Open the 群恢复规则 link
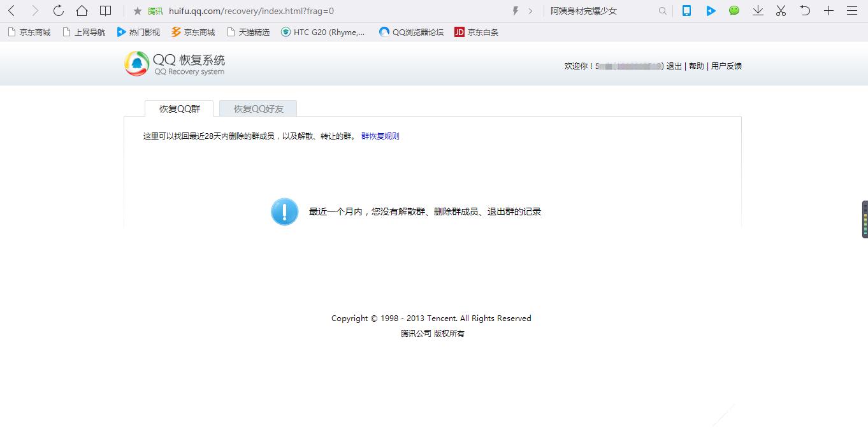 point(380,136)
